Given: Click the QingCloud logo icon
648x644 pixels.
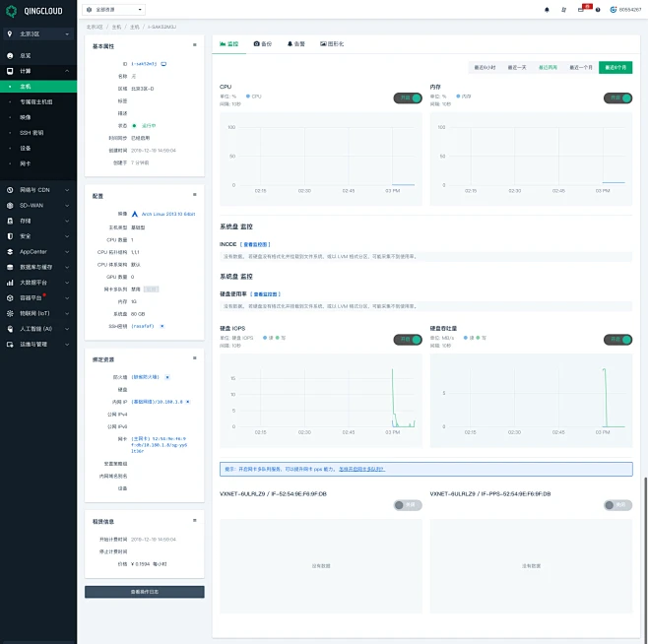Looking at the screenshot, I should [x=9, y=9].
